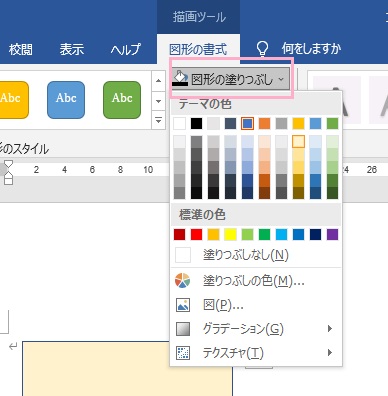Choose red standard color
The height and width of the screenshot is (396, 388).
(196, 235)
